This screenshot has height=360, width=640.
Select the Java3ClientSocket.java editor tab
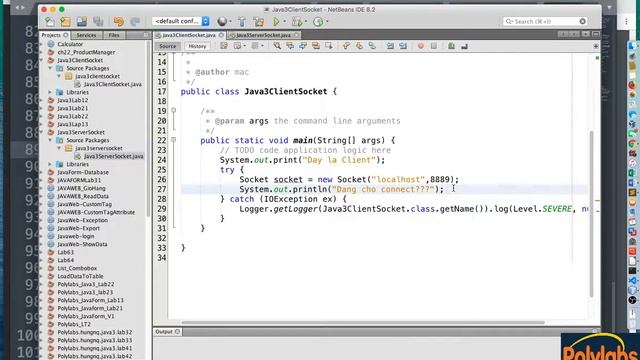(x=189, y=35)
